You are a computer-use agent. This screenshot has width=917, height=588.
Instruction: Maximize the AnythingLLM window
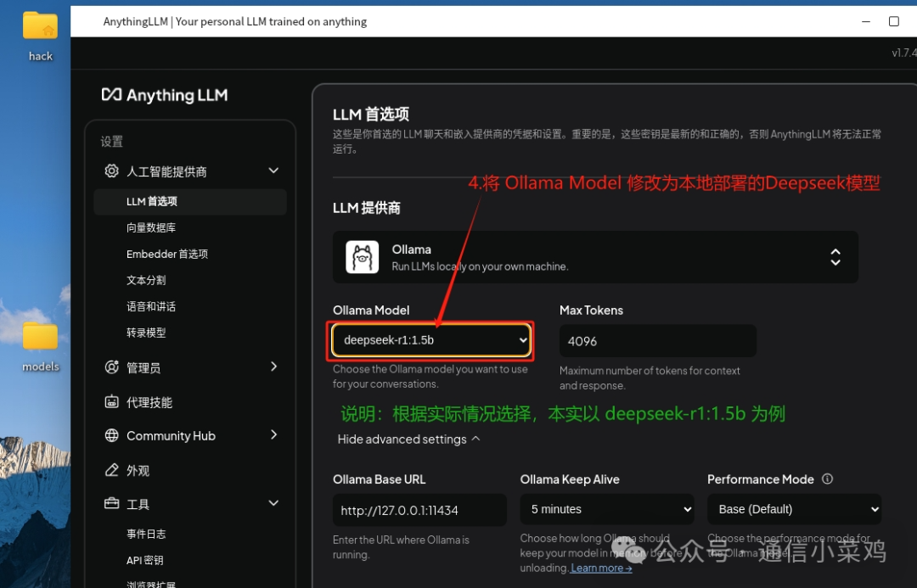pos(894,21)
